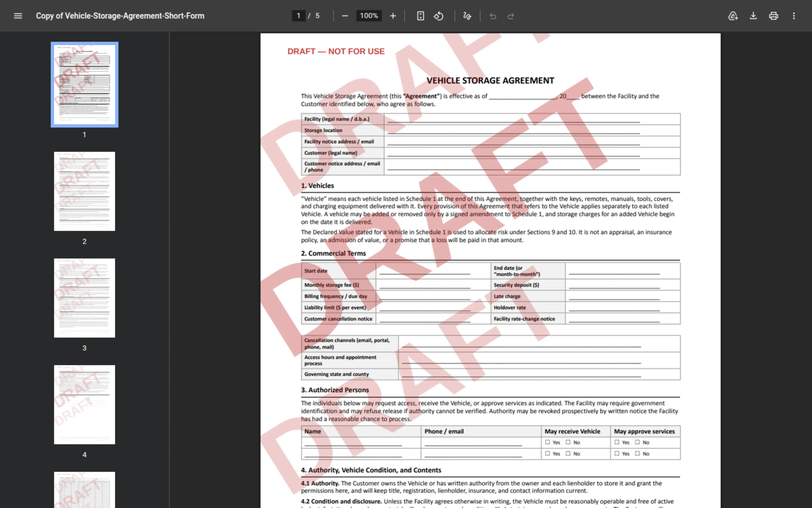The height and width of the screenshot is (508, 812).
Task: Click the current page number field
Action: point(298,16)
